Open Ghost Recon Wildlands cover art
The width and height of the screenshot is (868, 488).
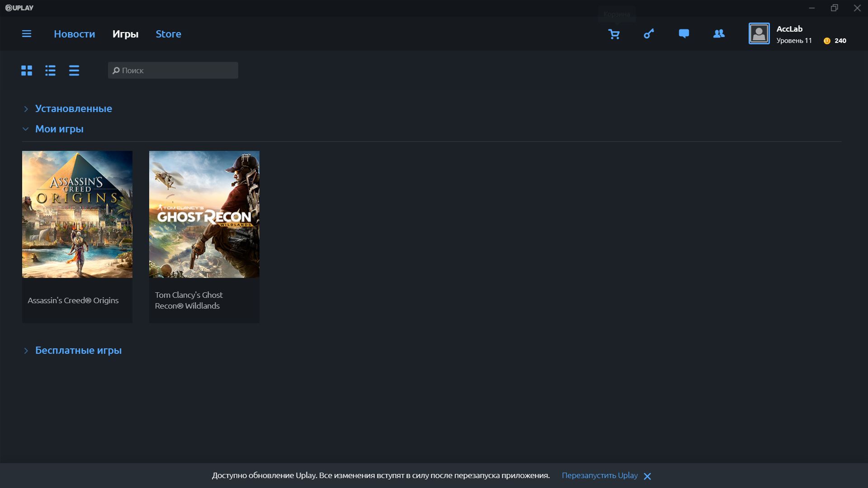(x=204, y=214)
